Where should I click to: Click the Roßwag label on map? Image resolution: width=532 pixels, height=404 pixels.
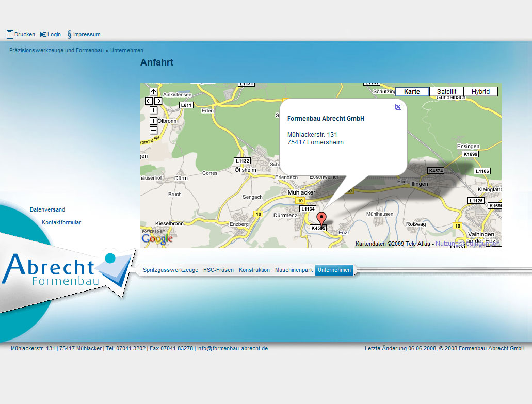416,224
